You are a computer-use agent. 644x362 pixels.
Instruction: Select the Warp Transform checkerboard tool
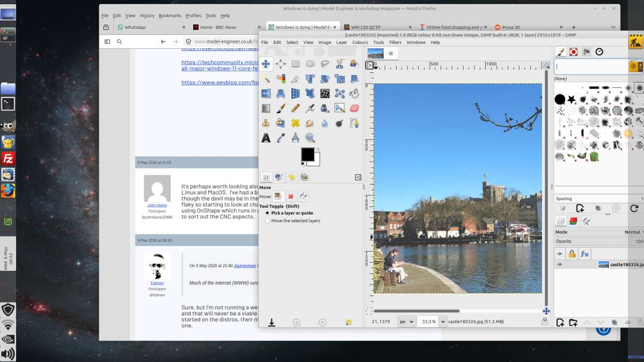tap(325, 93)
